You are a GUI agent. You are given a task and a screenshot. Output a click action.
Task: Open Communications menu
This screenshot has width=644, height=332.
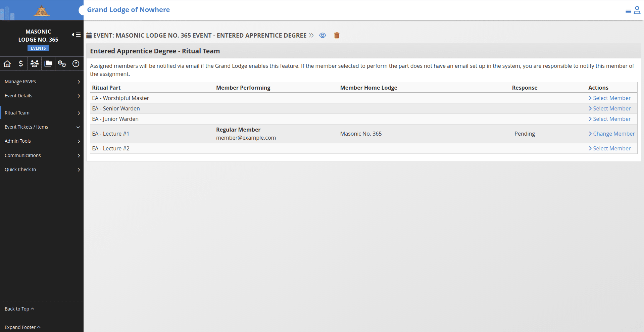click(42, 155)
